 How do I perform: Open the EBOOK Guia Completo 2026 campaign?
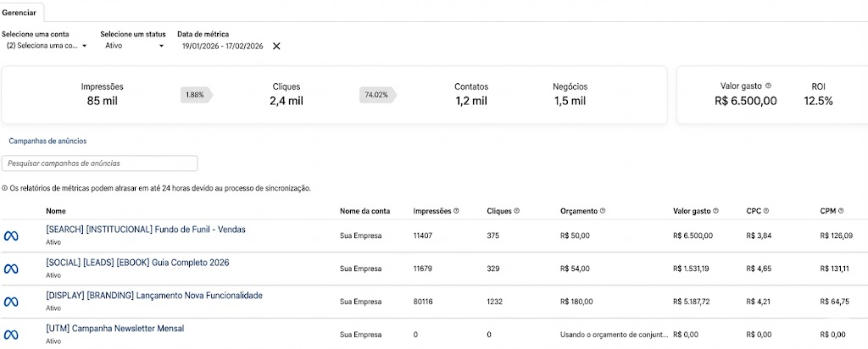(x=137, y=263)
